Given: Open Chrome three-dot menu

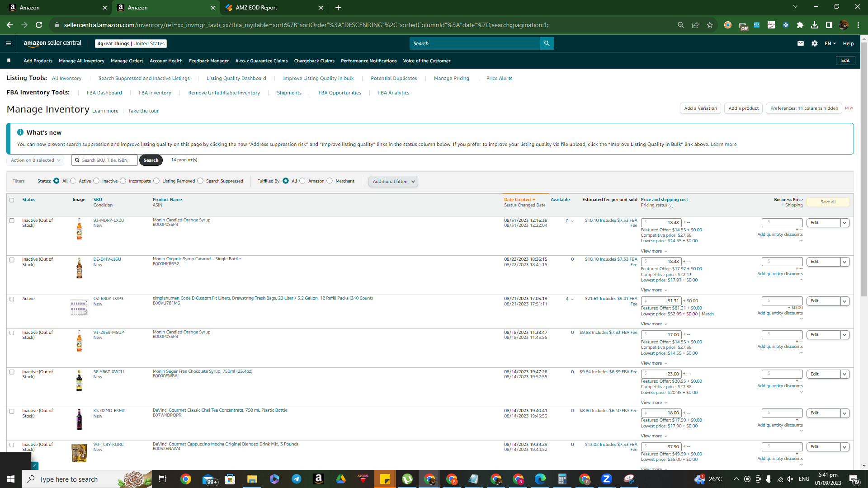Looking at the screenshot, I should pos(858,25).
